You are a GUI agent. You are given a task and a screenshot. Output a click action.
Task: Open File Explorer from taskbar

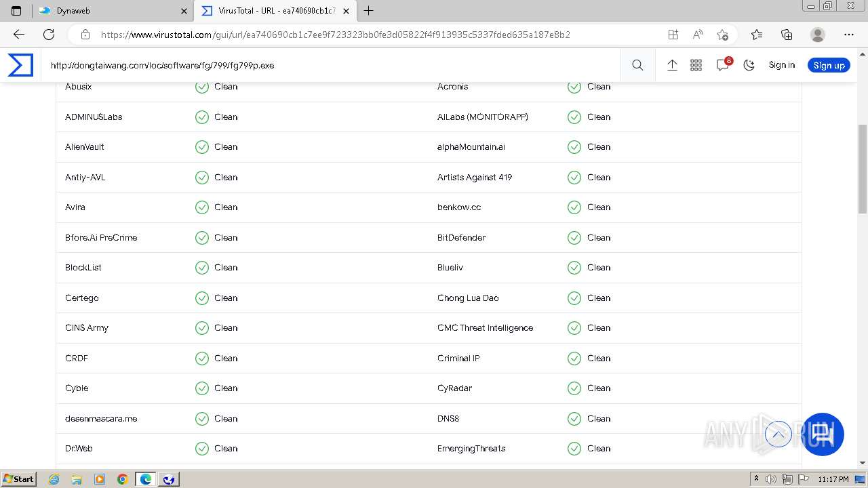[x=77, y=479]
